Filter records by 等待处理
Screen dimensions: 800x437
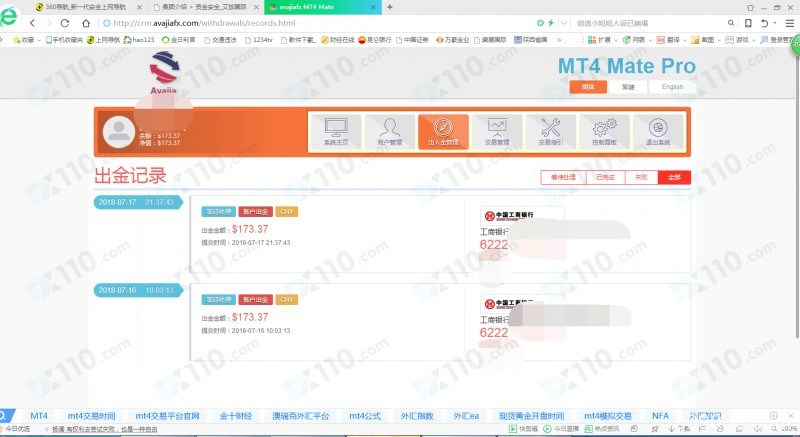point(563,177)
